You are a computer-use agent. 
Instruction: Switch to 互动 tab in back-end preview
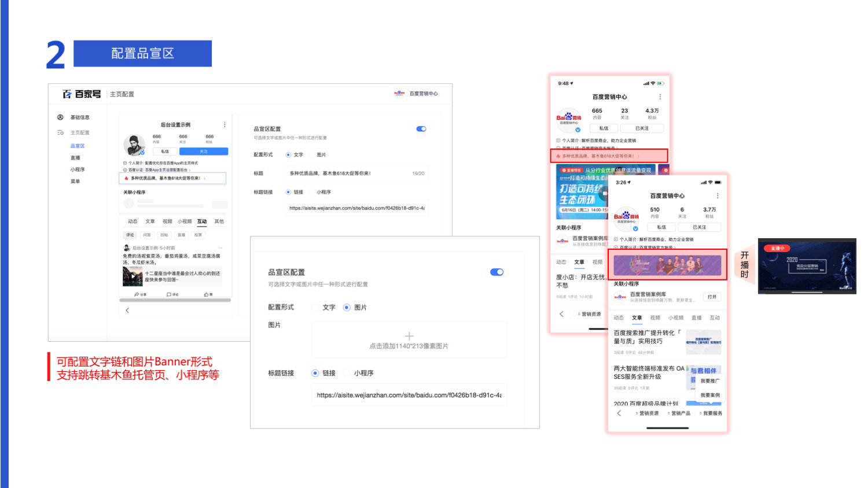(202, 221)
